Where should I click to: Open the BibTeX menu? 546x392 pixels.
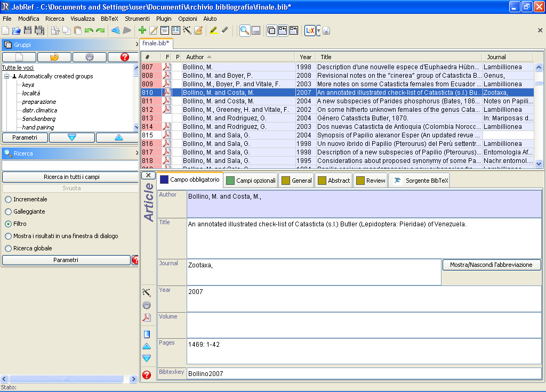pos(109,19)
